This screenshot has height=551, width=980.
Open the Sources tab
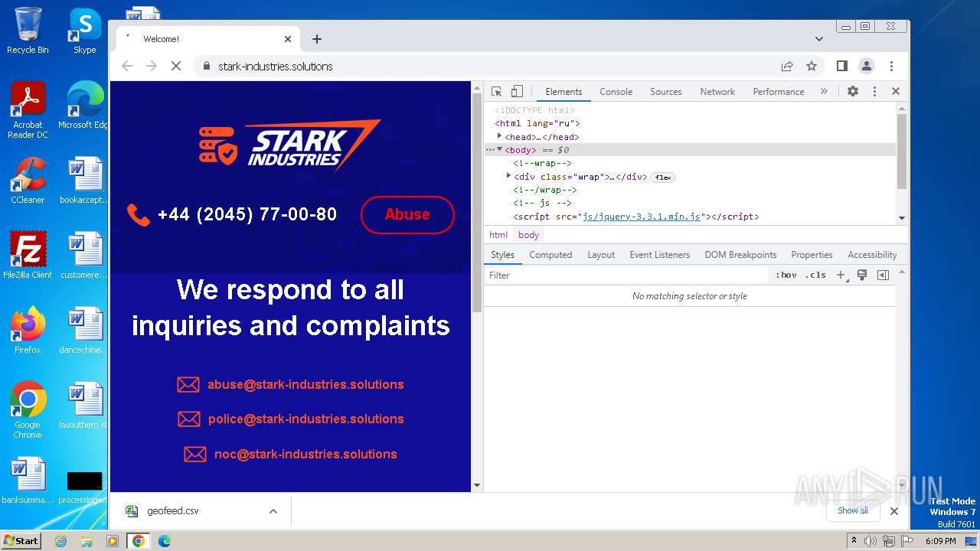[666, 92]
